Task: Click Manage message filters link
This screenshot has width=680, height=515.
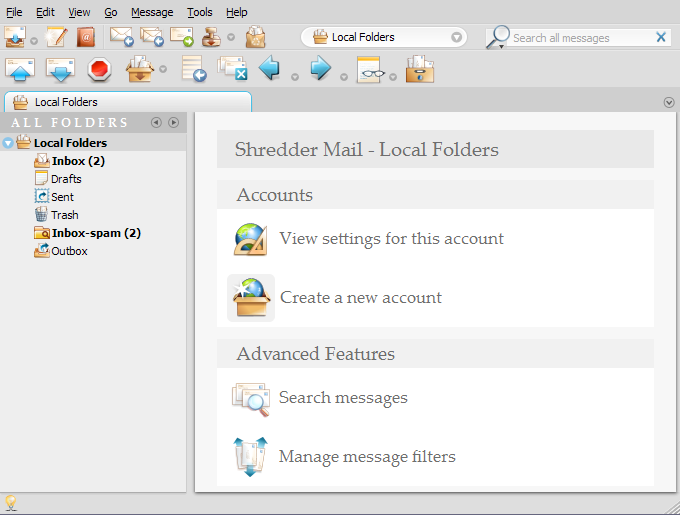Action: [367, 456]
